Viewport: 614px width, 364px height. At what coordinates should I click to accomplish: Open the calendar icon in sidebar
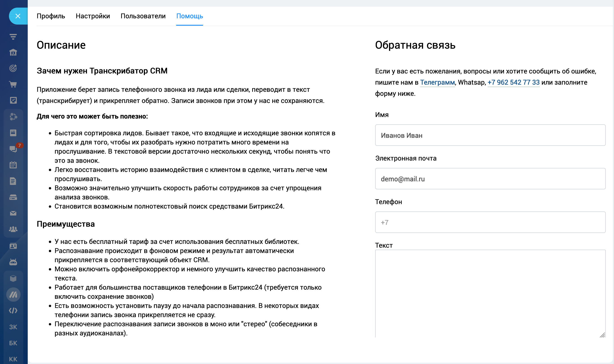pyautogui.click(x=13, y=165)
